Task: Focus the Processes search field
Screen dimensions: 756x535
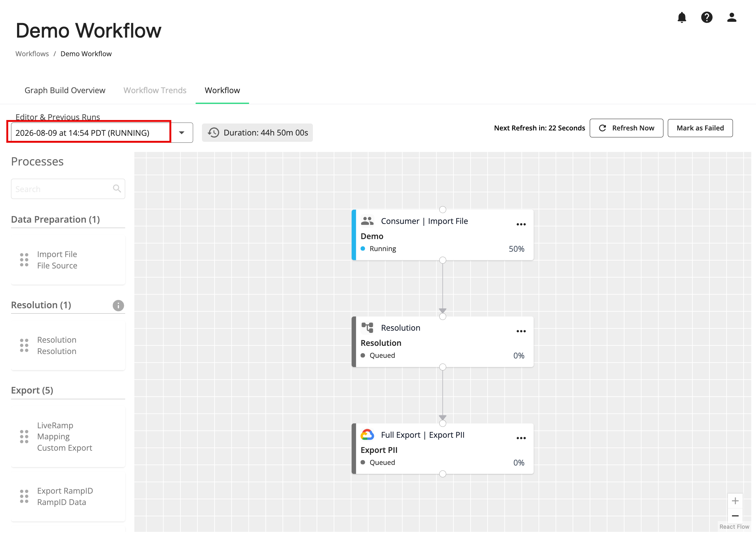Action: 68,189
